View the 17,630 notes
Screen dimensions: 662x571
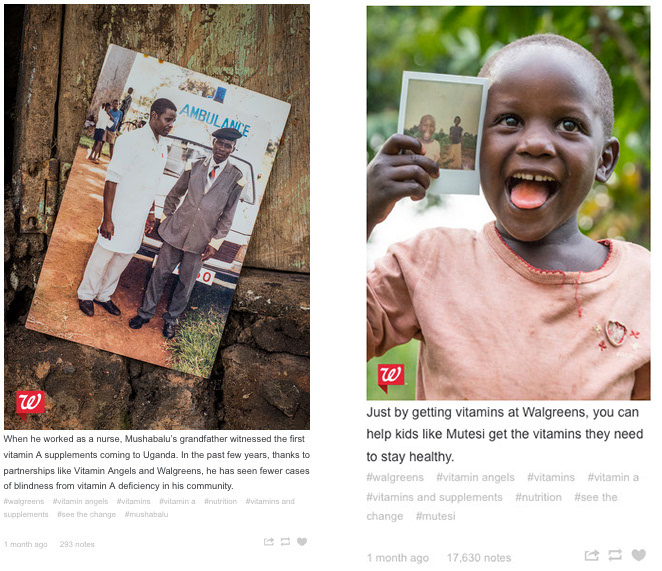(479, 558)
